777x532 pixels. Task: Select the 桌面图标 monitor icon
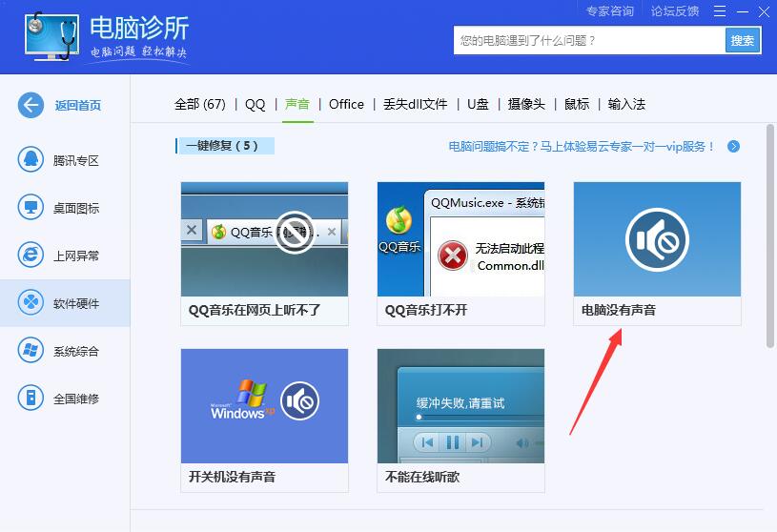pos(31,208)
